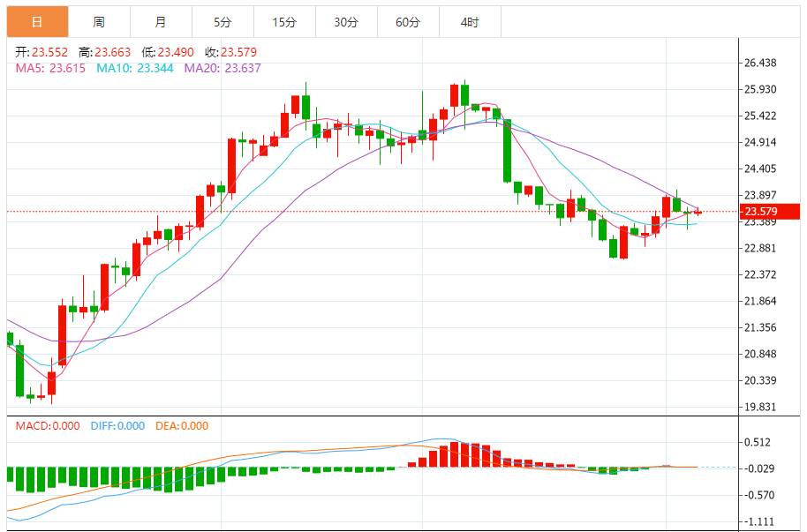Click the 低:23.490 low price text
Screen dimensions: 807x532
tap(168, 52)
